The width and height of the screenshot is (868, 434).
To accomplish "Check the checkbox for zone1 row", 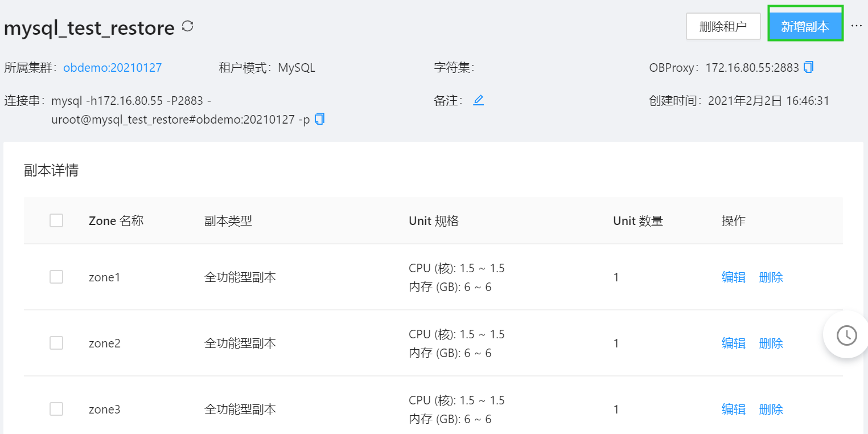I will click(56, 277).
